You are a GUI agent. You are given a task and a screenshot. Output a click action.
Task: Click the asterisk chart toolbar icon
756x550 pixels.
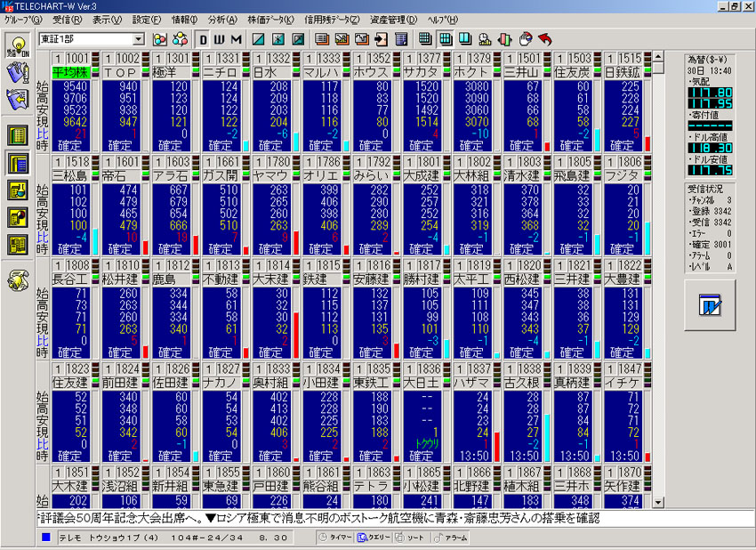click(278, 39)
